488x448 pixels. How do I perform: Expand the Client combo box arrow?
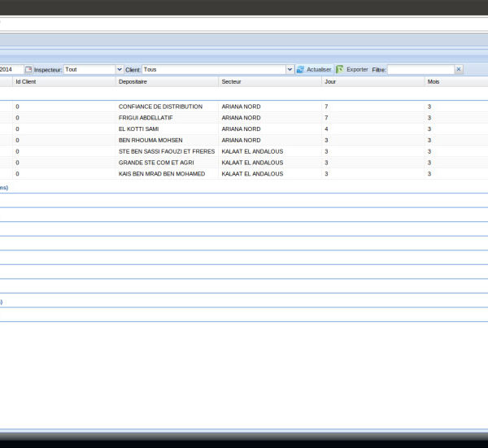(290, 70)
